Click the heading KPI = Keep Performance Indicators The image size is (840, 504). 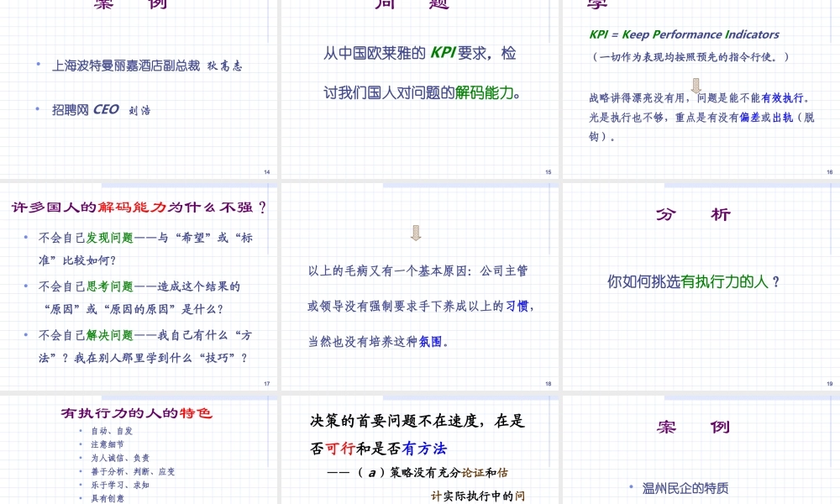(x=684, y=34)
